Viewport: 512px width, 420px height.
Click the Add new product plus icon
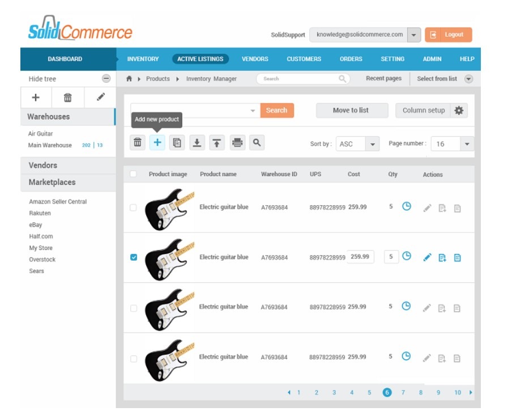click(157, 142)
